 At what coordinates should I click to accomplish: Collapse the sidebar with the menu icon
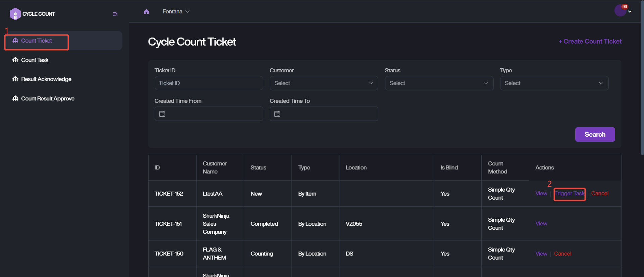[x=115, y=14]
